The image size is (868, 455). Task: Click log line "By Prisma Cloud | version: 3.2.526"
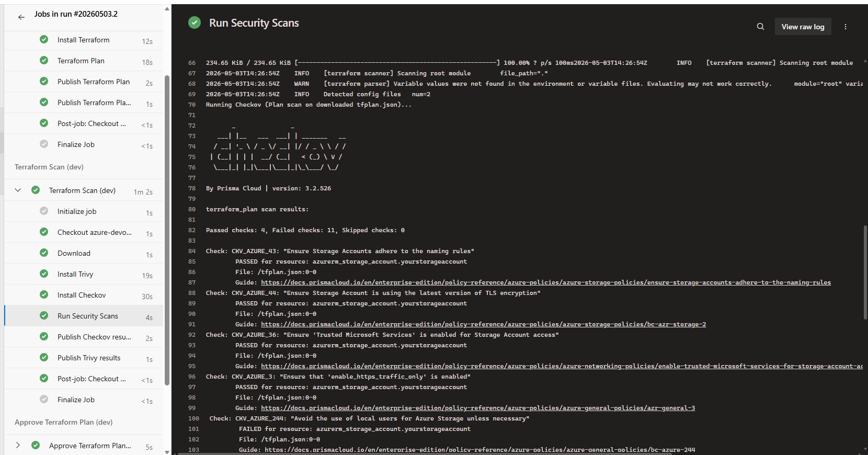click(268, 188)
